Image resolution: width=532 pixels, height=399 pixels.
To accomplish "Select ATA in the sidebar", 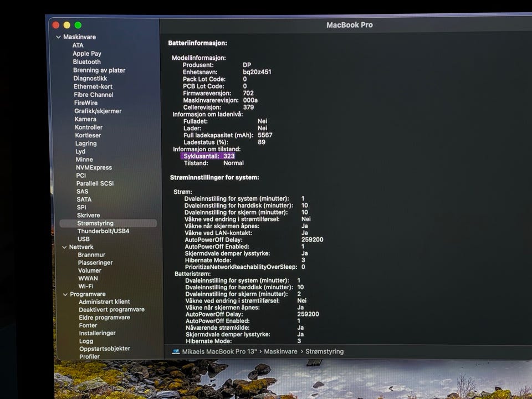I will (78, 45).
